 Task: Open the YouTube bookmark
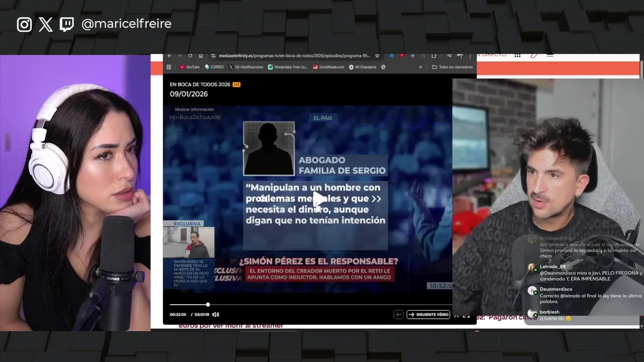pos(190,67)
